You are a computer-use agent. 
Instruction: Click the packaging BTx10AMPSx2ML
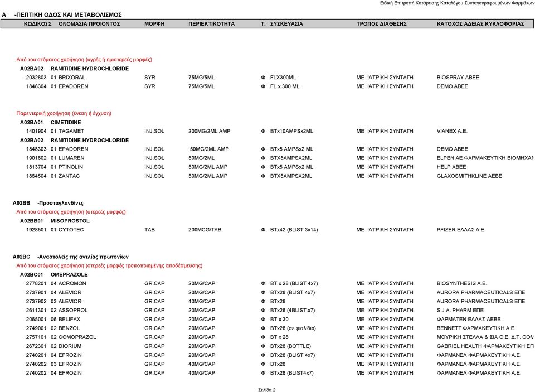291,131
